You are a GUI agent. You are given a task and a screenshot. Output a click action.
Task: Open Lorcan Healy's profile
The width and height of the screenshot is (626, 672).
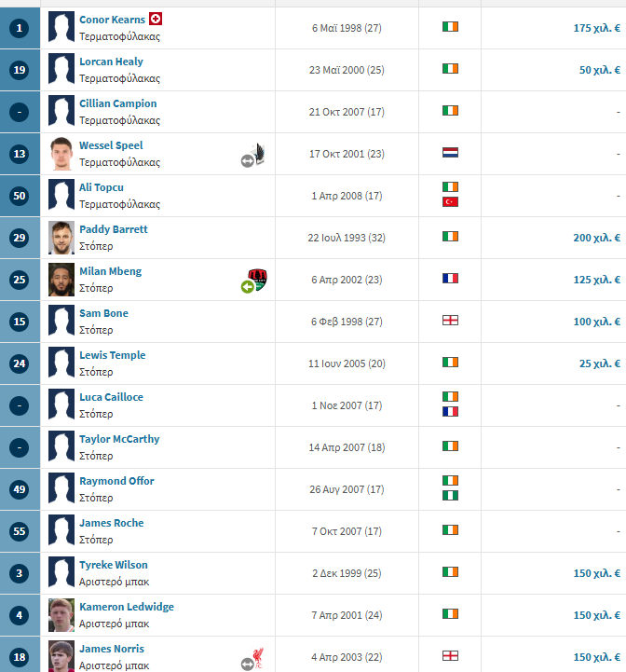tap(111, 62)
